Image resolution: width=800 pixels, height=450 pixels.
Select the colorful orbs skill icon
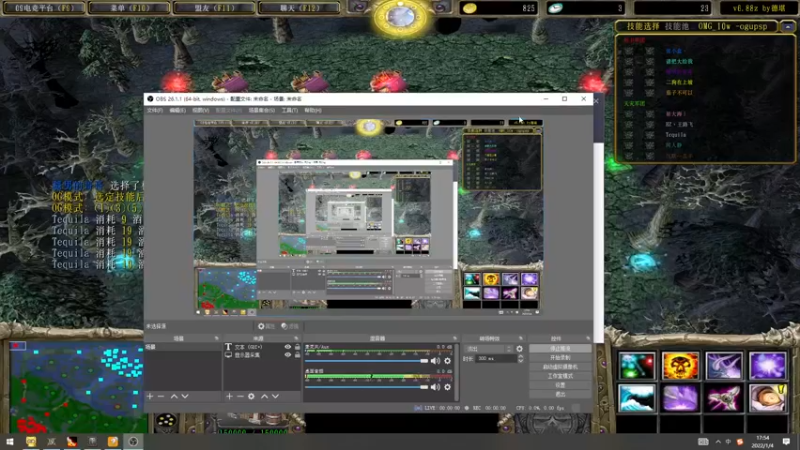636,366
